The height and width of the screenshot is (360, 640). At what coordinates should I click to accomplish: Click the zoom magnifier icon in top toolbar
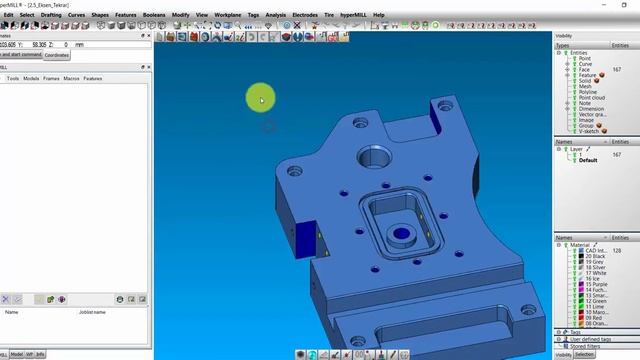coord(238,25)
